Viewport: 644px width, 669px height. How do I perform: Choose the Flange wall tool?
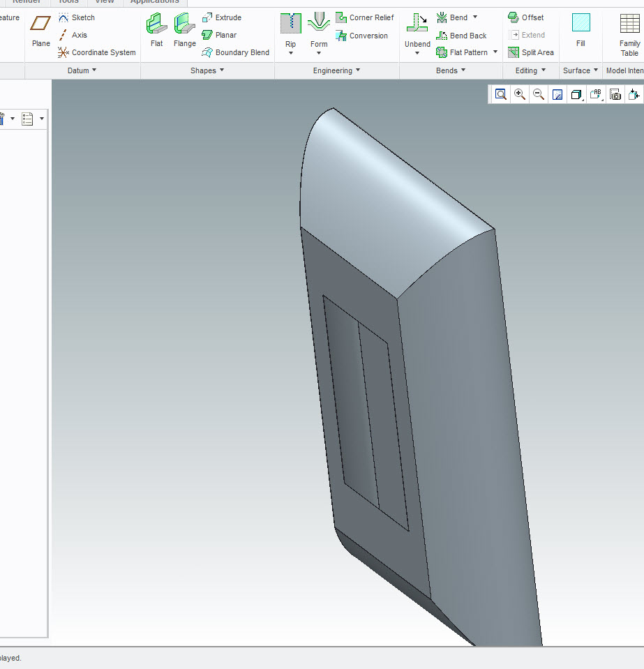pyautogui.click(x=184, y=30)
